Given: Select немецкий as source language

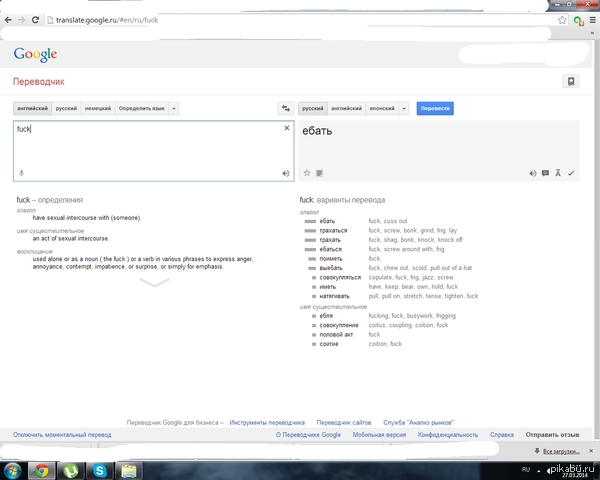Looking at the screenshot, I should pyautogui.click(x=98, y=108).
